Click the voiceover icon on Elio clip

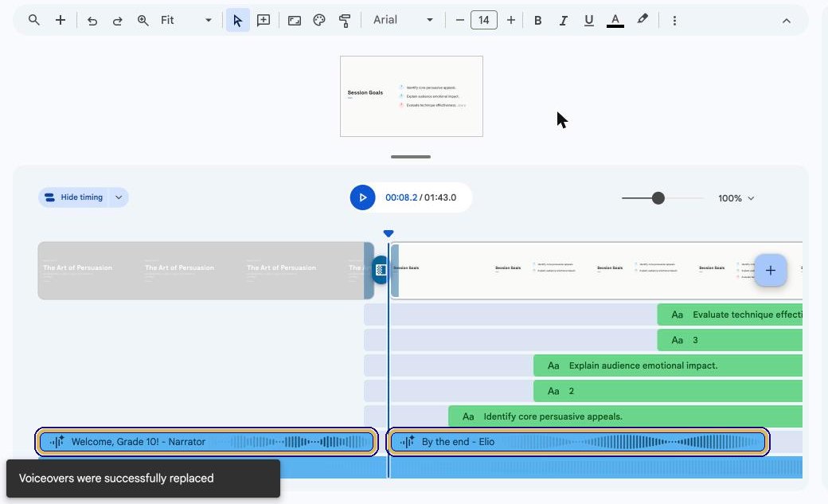[x=407, y=441]
